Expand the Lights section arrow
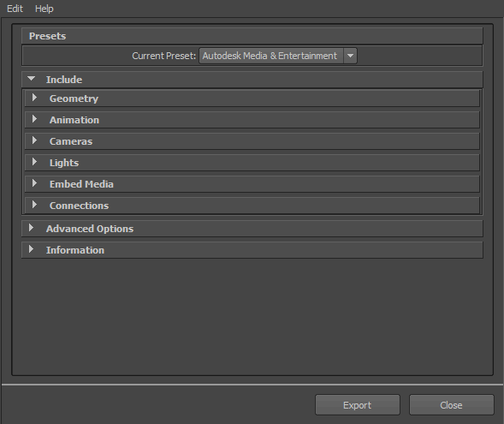Viewport: 504px width, 424px height. (x=34, y=162)
